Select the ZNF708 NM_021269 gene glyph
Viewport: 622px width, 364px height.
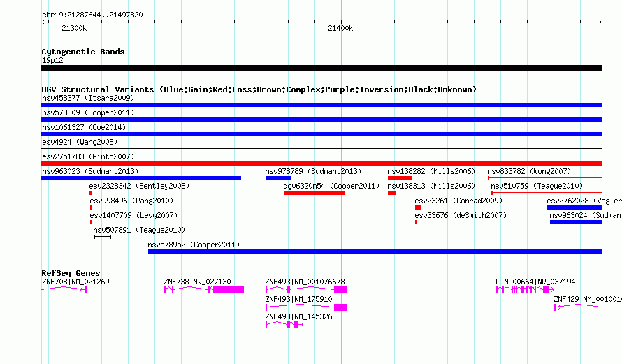64,290
